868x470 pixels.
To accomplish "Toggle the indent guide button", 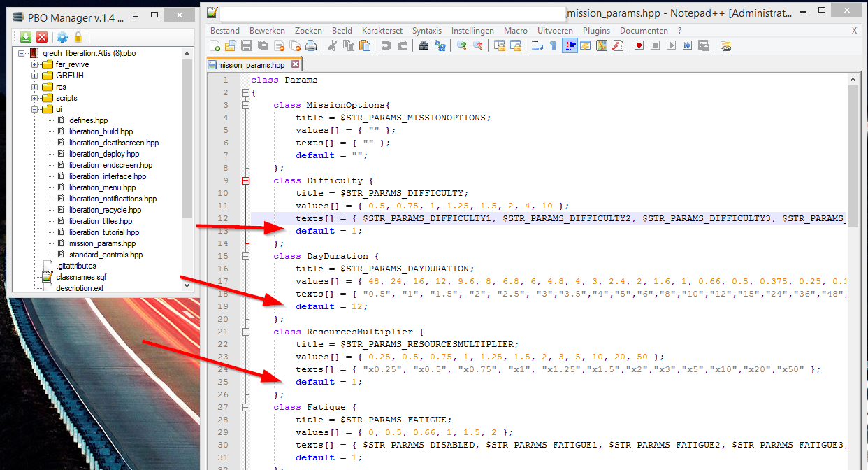I will [570, 45].
